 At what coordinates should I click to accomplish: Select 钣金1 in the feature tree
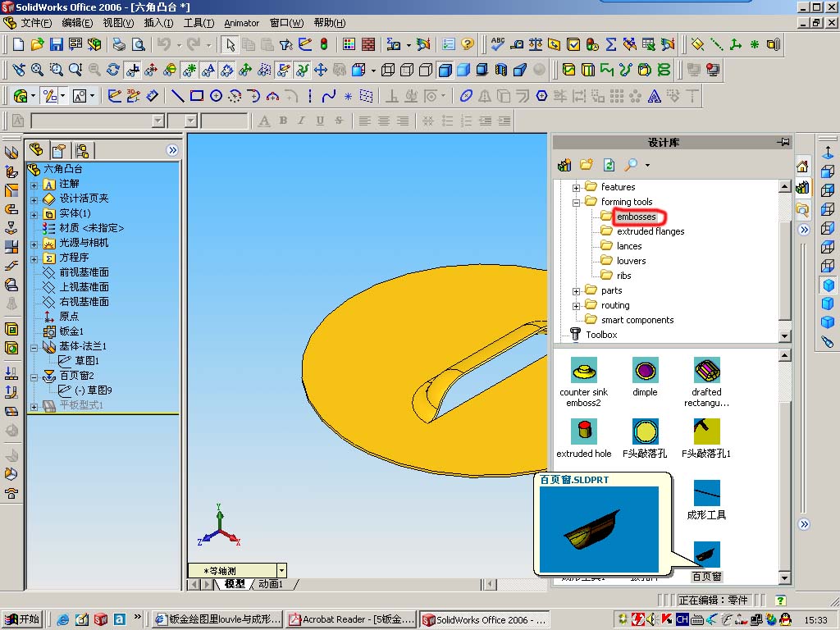tap(71, 331)
